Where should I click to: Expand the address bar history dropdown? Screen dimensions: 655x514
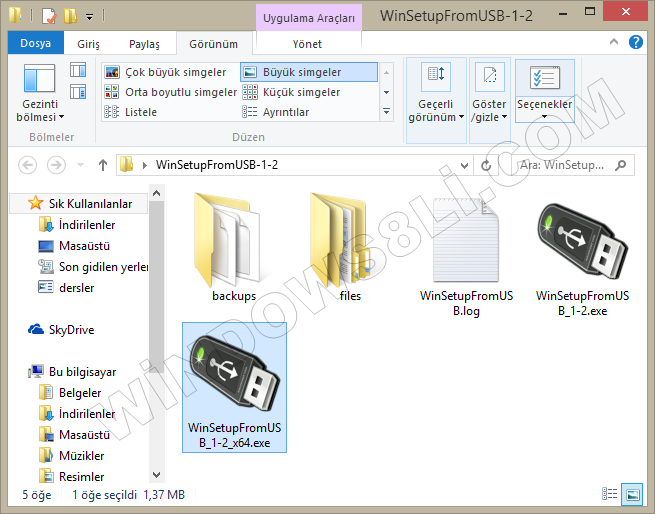click(x=464, y=165)
